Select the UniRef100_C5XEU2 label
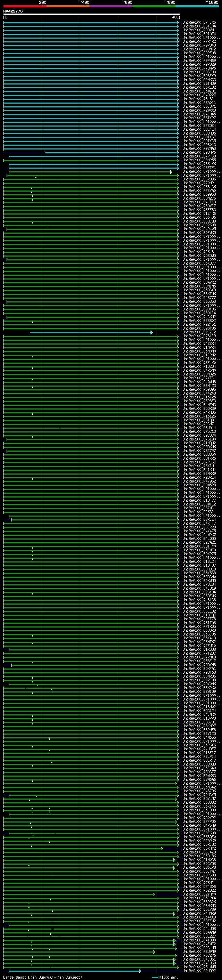The image size is (222, 980). click(x=199, y=88)
